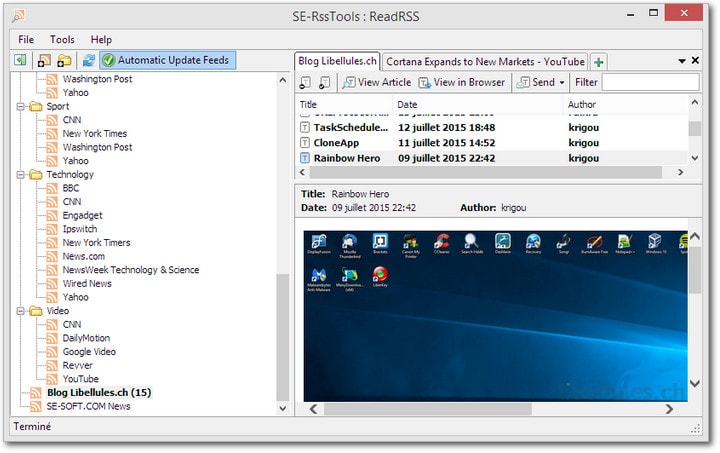Open the Send dropdown arrow
720x453 pixels.
[x=562, y=83]
